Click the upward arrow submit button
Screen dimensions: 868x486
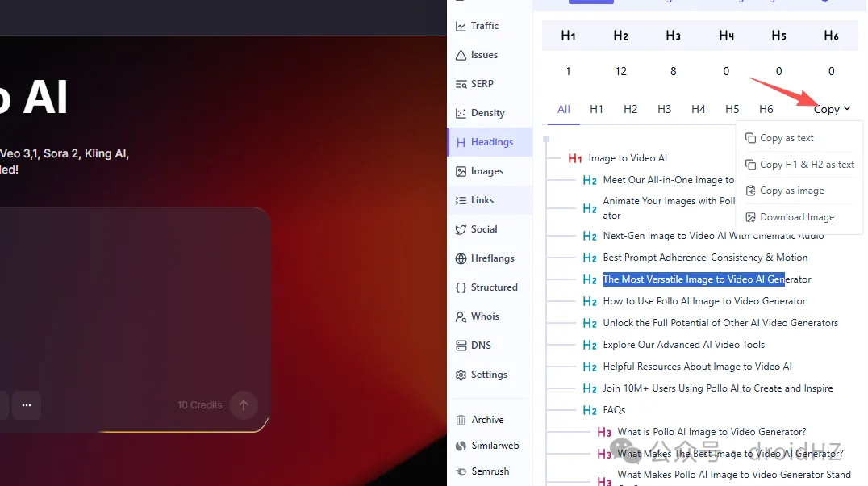coord(244,404)
